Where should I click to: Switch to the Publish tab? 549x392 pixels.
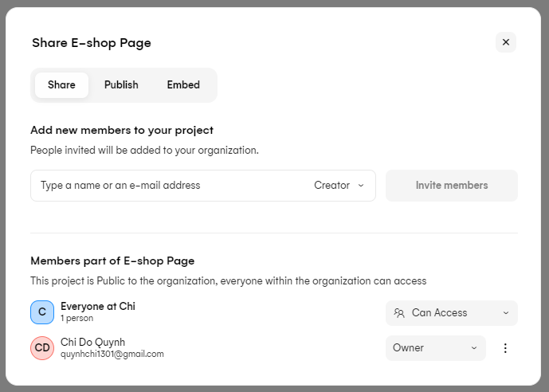121,85
